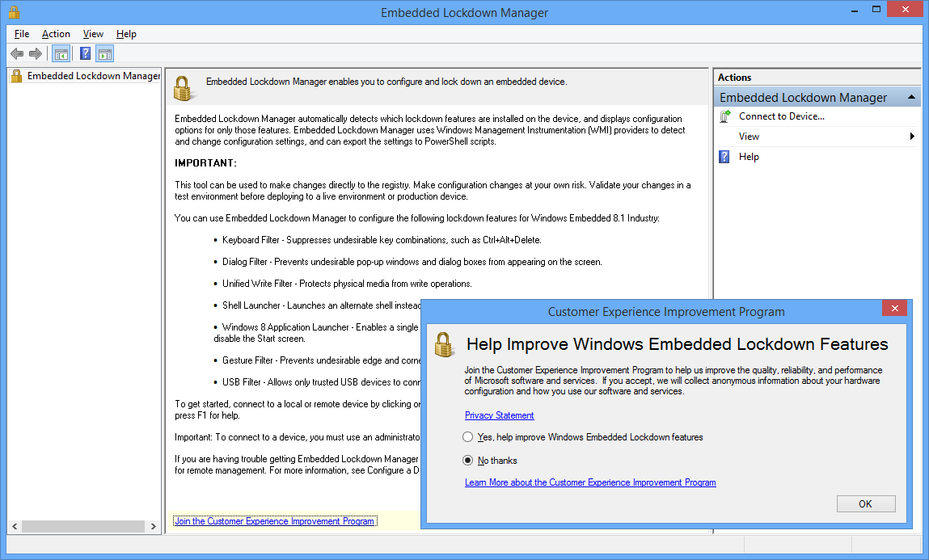Click the lock icon in the title bar
The width and height of the screenshot is (929, 560).
tap(15, 12)
